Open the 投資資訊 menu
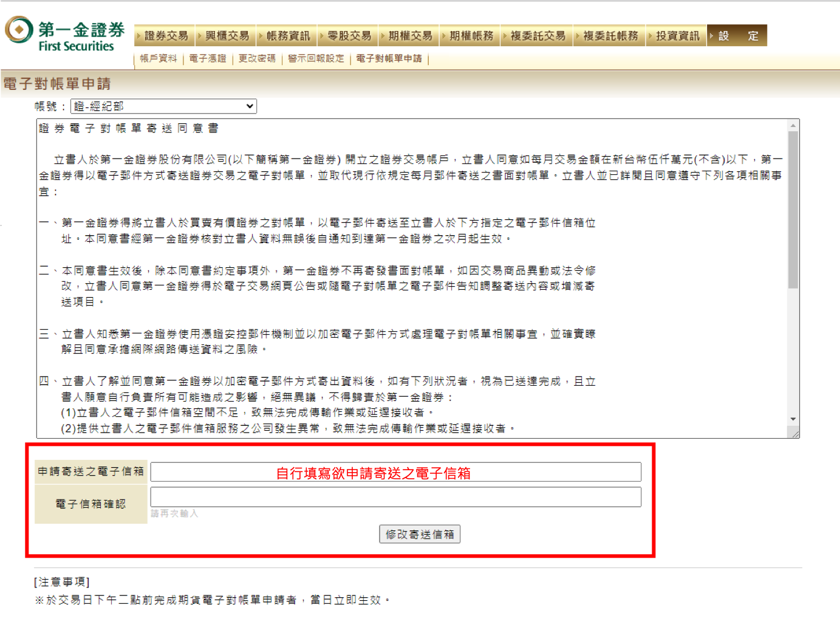Viewport: 840px width, 630px height. click(677, 36)
